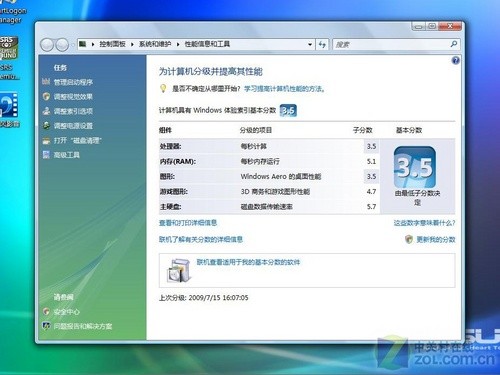Image resolution: width=500 pixels, height=375 pixels.
Task: Open the 磁盘清理 task link
Action: click(x=77, y=140)
